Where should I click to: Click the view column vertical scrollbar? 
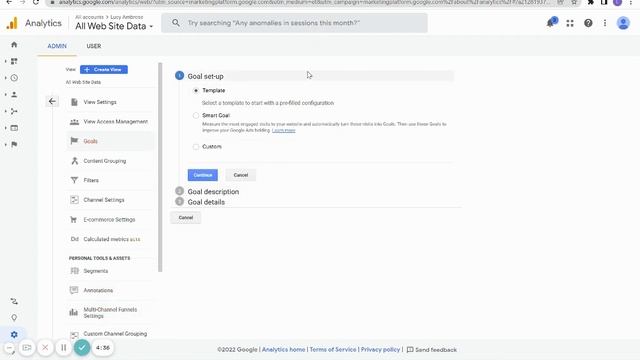[160, 167]
